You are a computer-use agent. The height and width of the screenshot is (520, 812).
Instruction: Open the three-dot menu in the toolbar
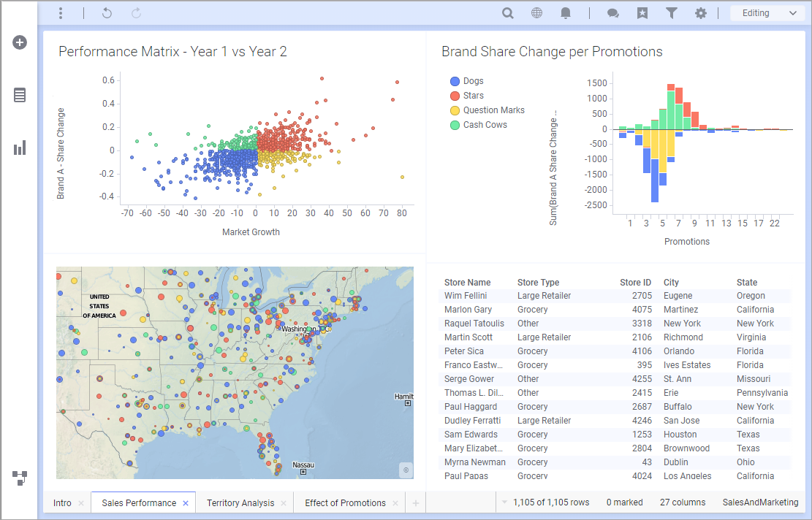(x=61, y=12)
